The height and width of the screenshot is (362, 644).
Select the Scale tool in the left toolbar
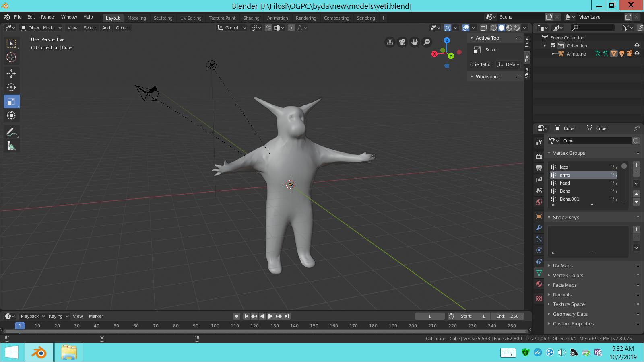click(x=11, y=101)
